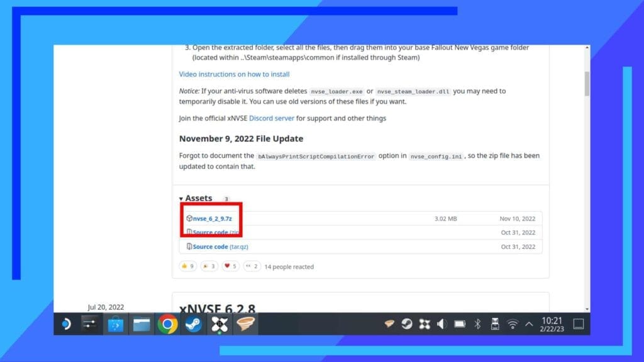Image resolution: width=644 pixels, height=362 pixels.
Task: Toggle the eyes reaction
Action: 252,266
